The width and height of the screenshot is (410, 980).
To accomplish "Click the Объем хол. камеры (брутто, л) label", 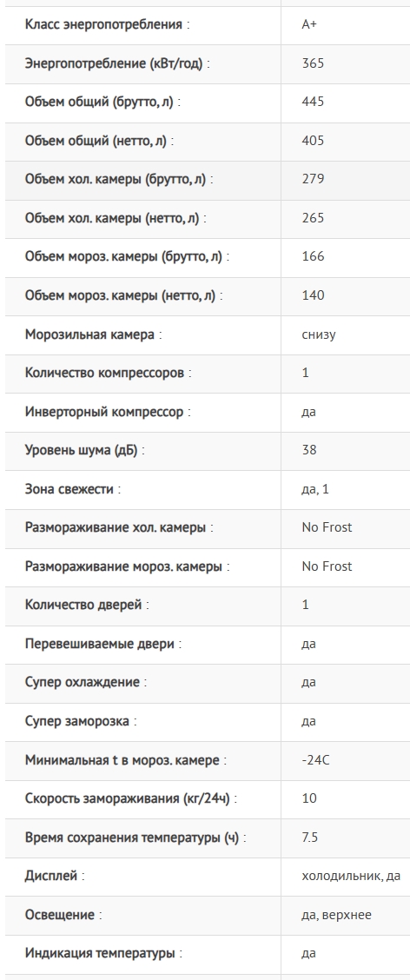I will pyautogui.click(x=119, y=179).
